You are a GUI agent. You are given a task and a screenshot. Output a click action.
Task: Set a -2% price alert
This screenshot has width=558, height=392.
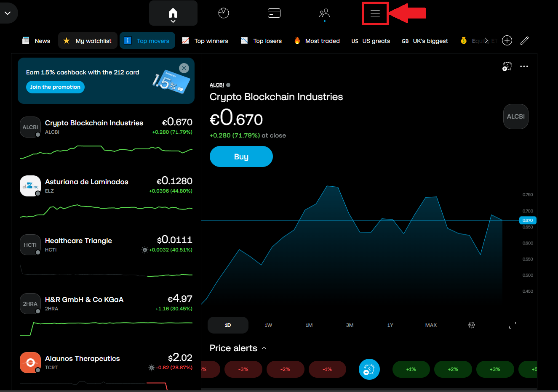tap(286, 369)
